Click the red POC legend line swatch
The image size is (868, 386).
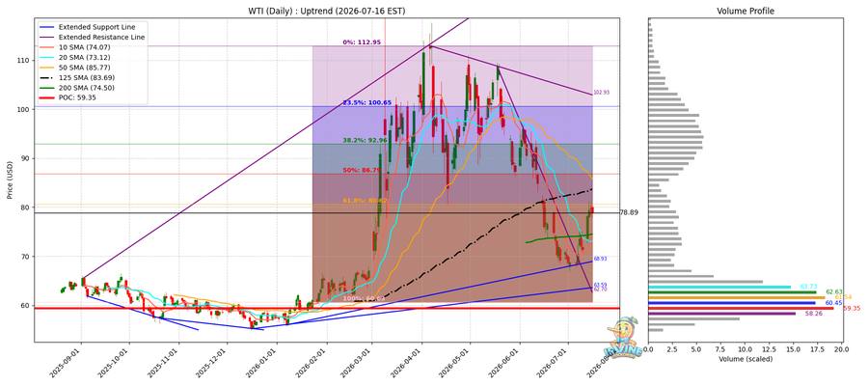[x=46, y=98]
